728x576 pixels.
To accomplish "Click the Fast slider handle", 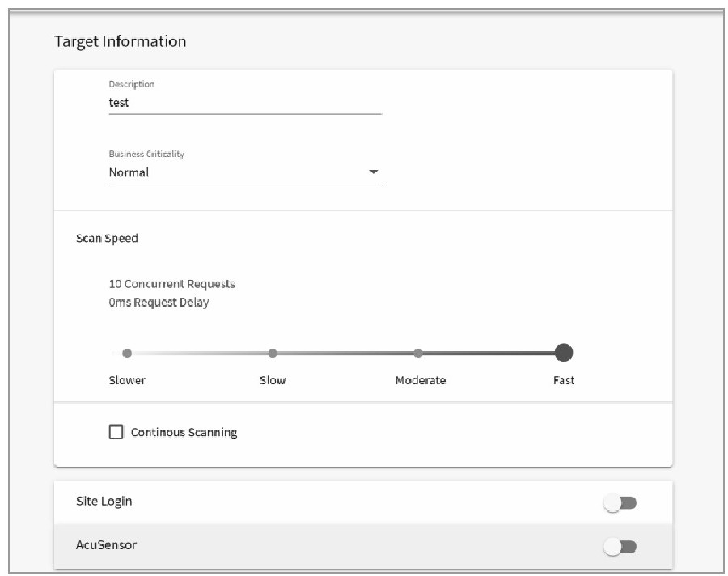I will click(564, 353).
